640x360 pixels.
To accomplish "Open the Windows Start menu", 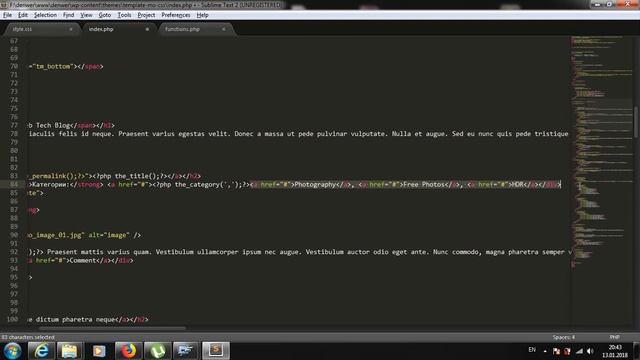I will (x=12, y=351).
